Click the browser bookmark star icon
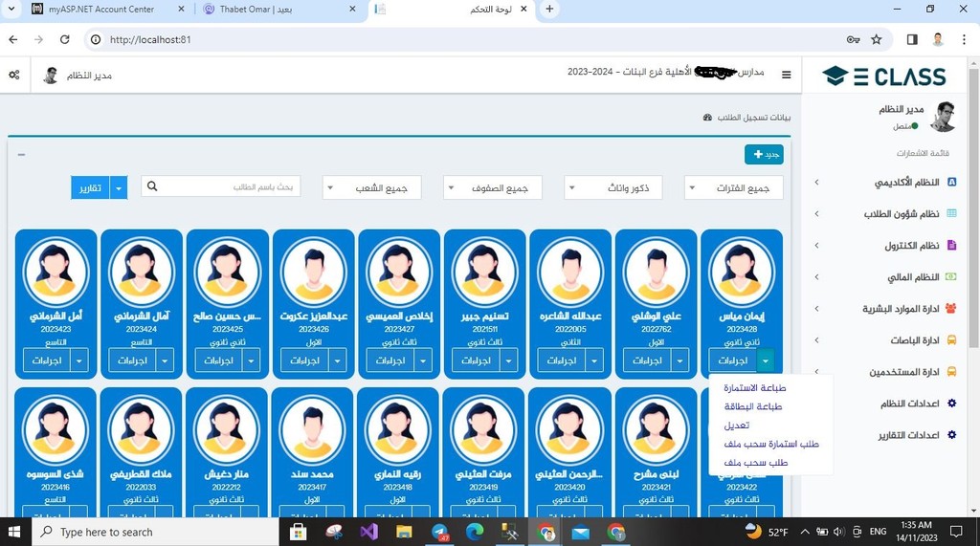This screenshot has width=980, height=546. coord(877,39)
